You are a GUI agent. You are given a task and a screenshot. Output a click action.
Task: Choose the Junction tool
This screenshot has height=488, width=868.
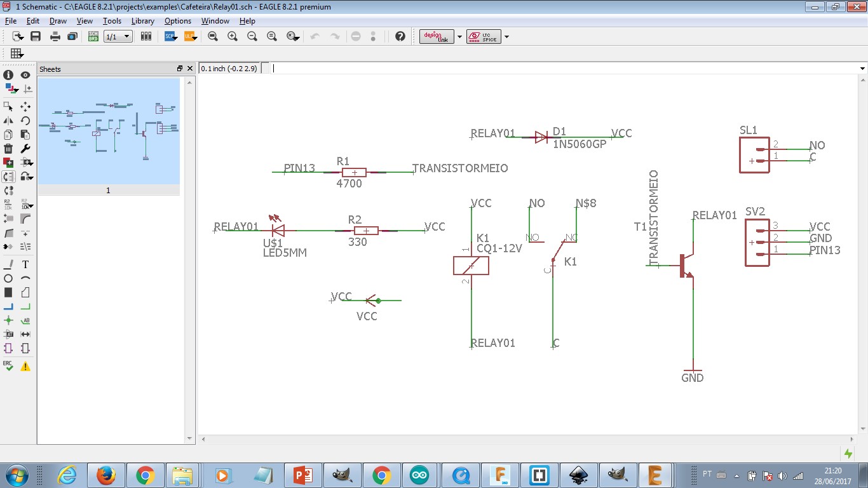(8, 320)
